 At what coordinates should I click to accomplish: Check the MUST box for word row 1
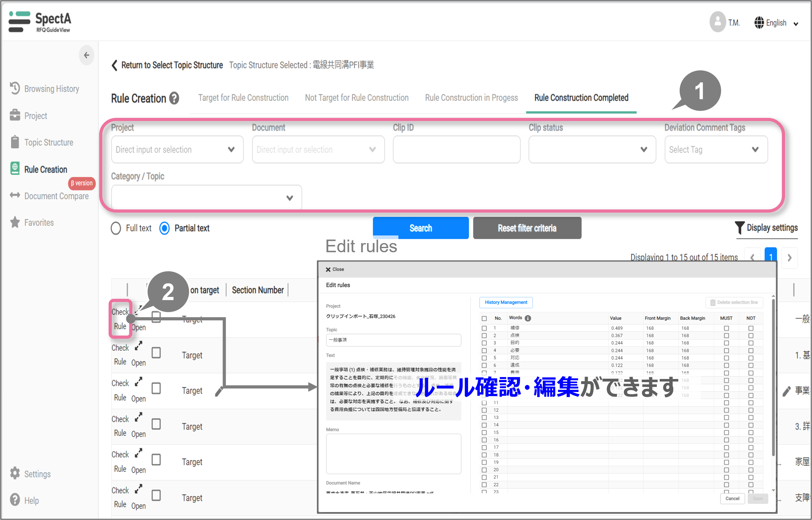[726, 328]
